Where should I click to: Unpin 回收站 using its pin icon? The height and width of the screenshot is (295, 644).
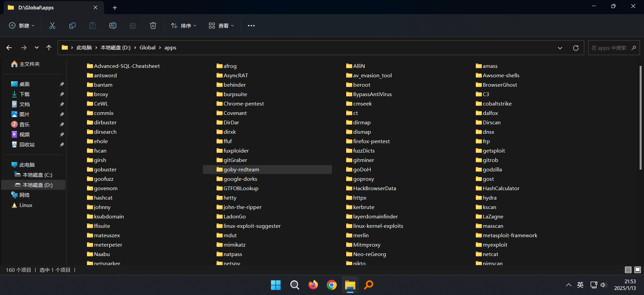pyautogui.click(x=62, y=144)
